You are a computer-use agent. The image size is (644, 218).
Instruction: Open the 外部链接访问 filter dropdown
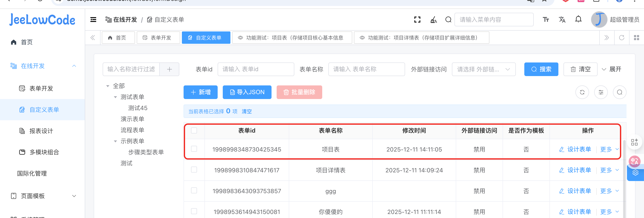pyautogui.click(x=483, y=69)
